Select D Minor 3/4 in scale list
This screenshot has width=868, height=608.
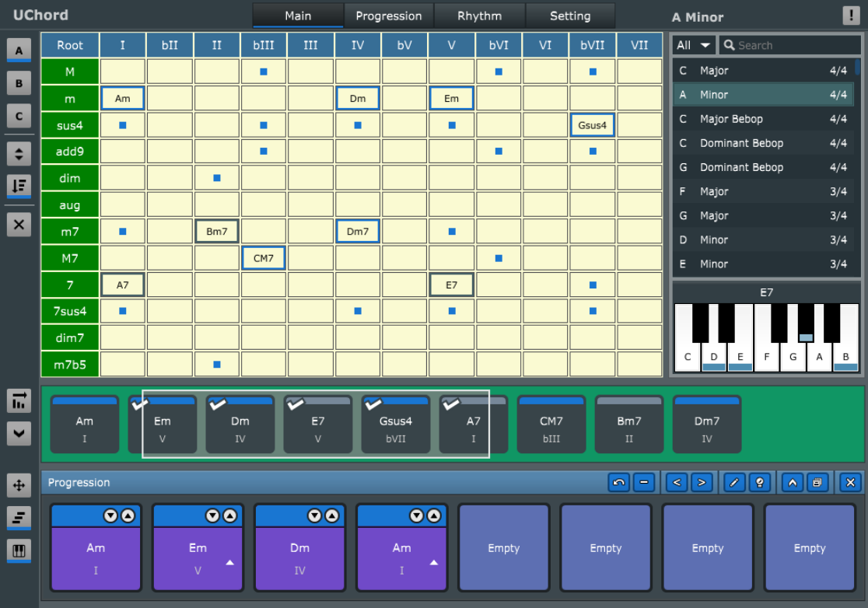coord(763,239)
